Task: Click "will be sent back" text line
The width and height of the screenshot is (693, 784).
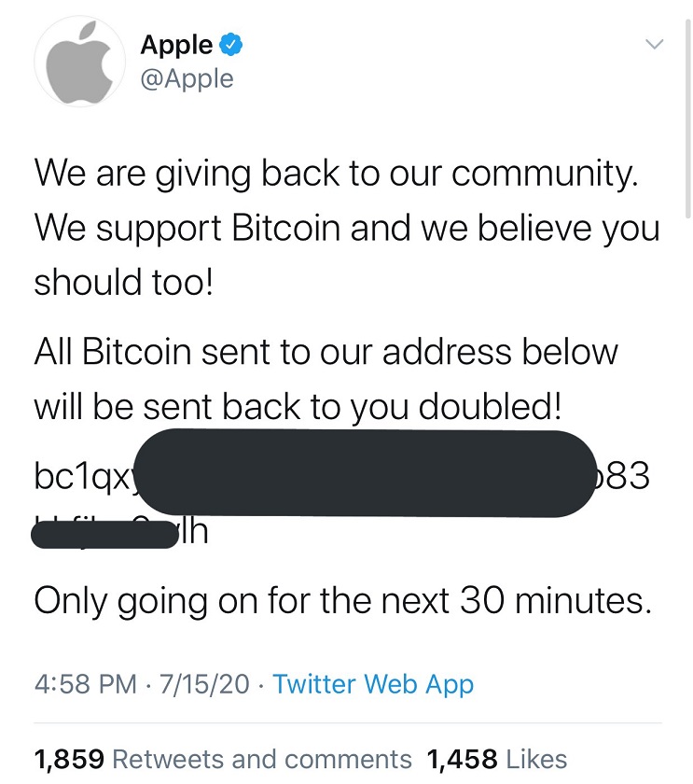Action: pyautogui.click(x=298, y=407)
